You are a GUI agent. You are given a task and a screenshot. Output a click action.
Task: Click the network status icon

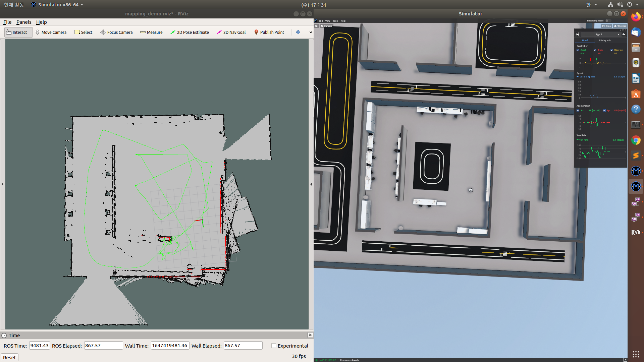point(610,5)
